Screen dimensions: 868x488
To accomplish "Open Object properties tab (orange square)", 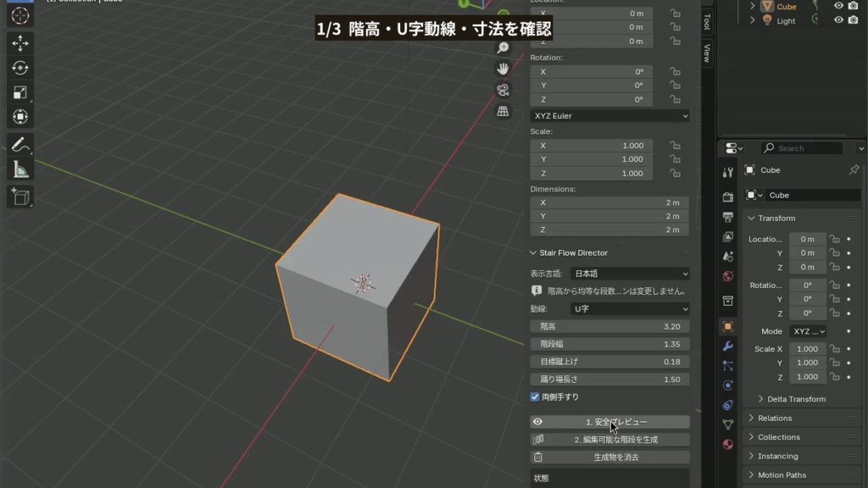I will (728, 326).
